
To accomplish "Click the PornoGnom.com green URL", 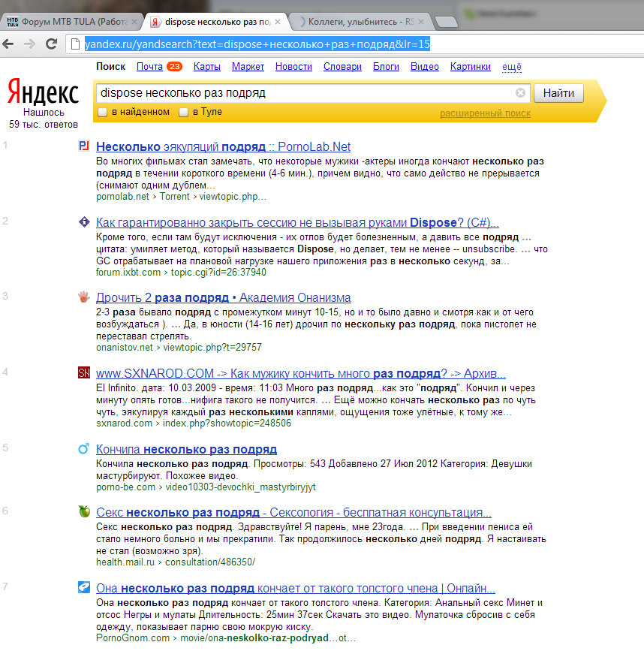I will click(x=225, y=638).
